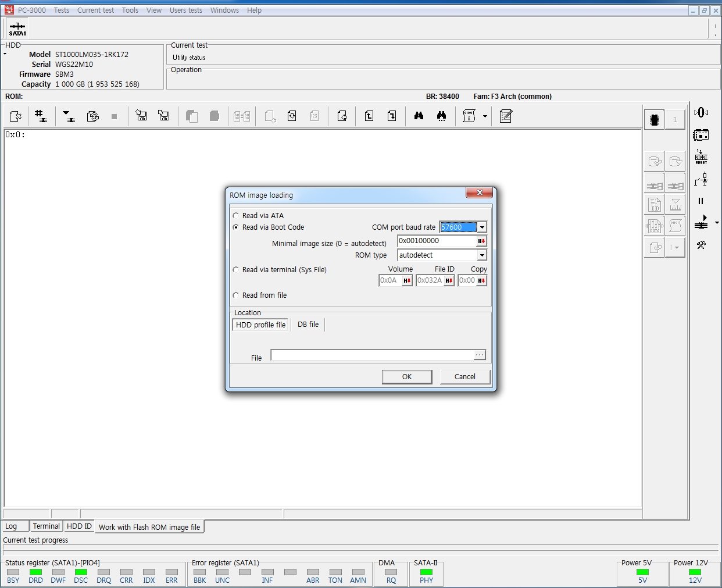Click the ROM chip icon button
Screen dimensions: 722x588
[655, 120]
